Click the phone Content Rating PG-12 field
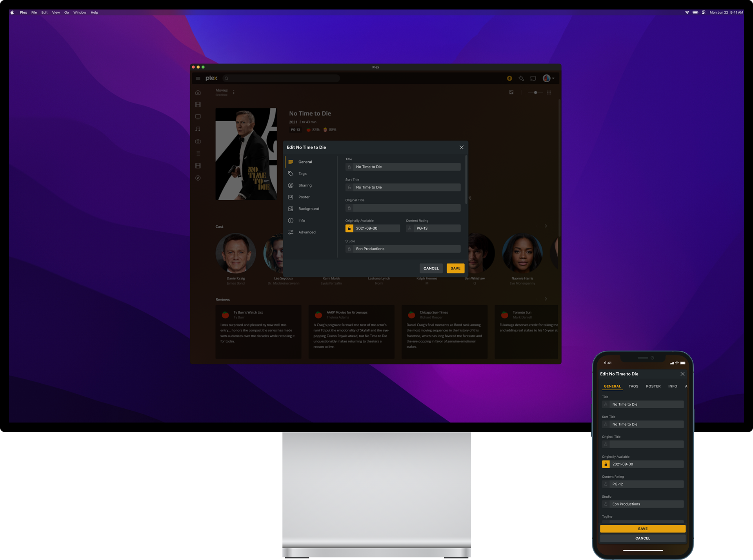 click(x=647, y=484)
